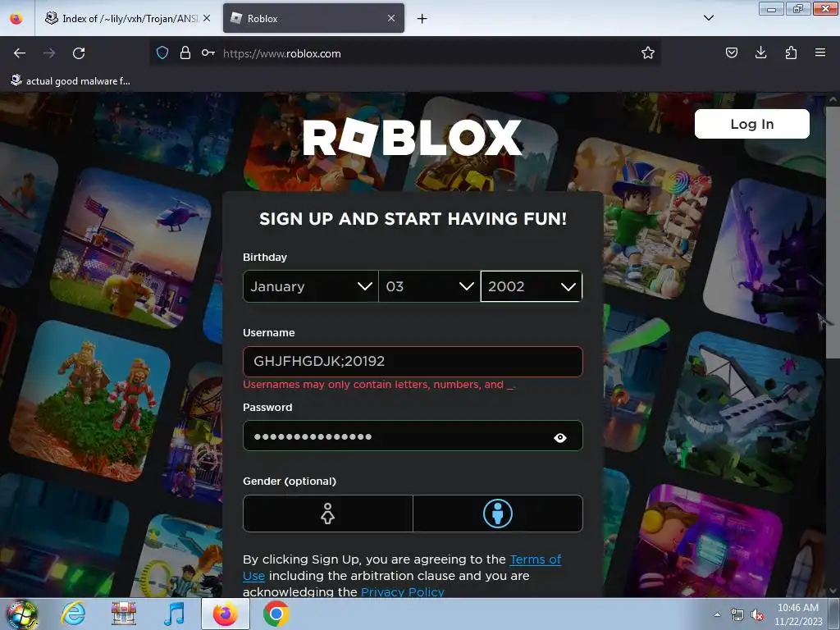
Task: Open the Privacy Policy link
Action: tap(402, 592)
